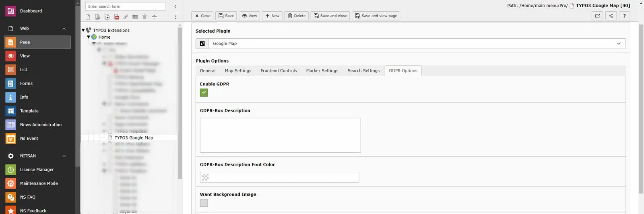Open the Dashboard module icon
The image size is (644, 214).
click(10, 11)
